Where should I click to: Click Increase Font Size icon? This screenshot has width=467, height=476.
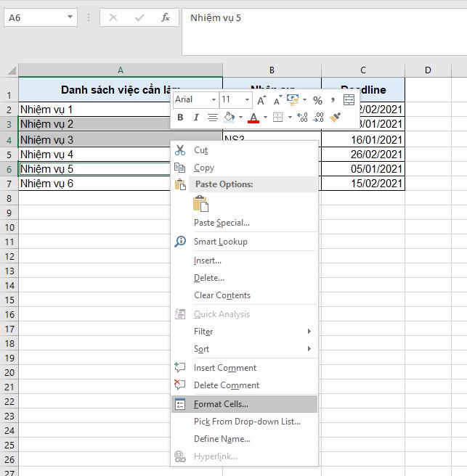point(261,100)
